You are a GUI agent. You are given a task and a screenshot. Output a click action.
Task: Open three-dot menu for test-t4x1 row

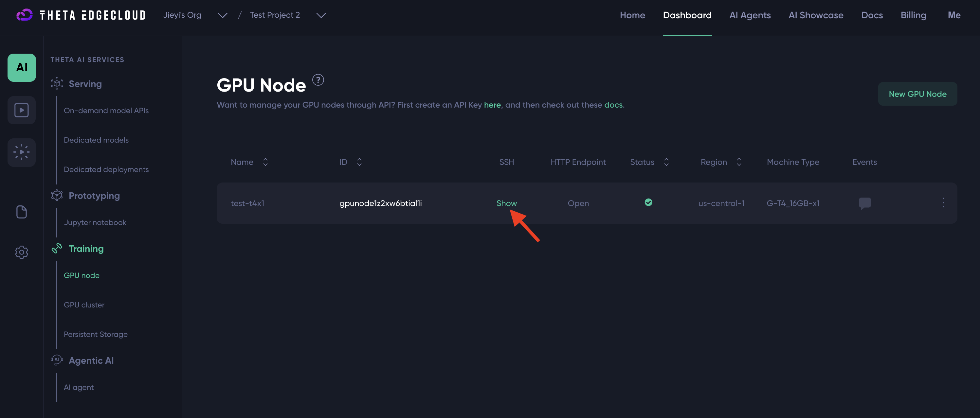click(x=943, y=203)
